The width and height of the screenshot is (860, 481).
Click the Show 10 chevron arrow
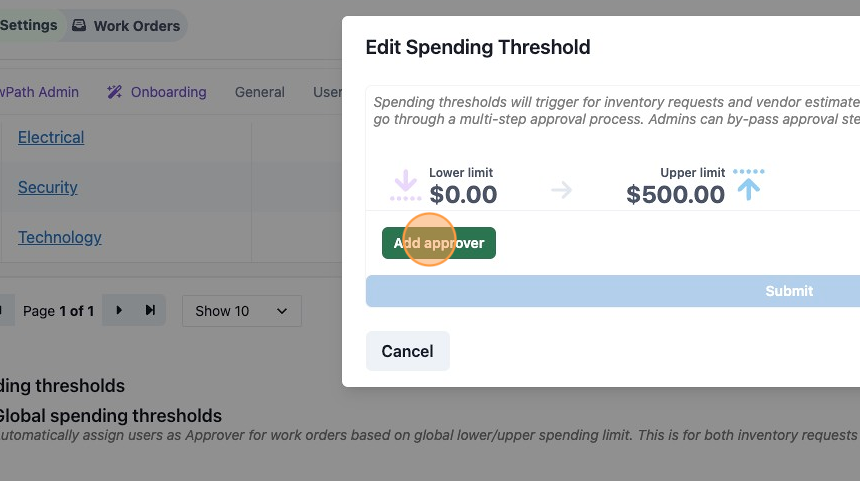(282, 311)
